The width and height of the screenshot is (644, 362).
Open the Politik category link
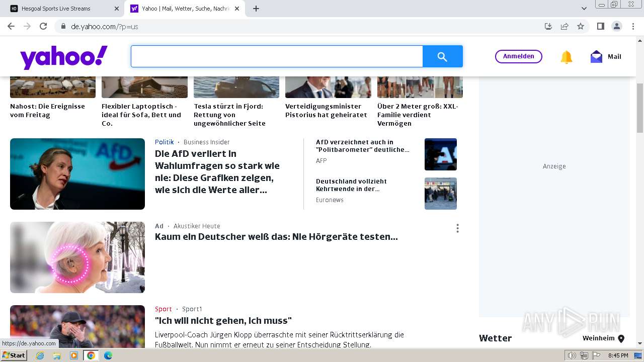pos(164,142)
